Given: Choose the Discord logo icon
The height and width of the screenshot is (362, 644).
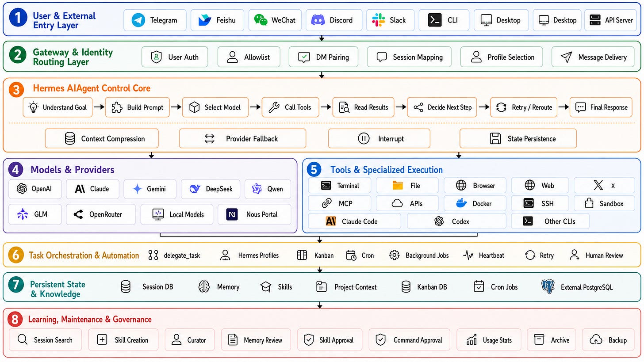Looking at the screenshot, I should [x=318, y=20].
